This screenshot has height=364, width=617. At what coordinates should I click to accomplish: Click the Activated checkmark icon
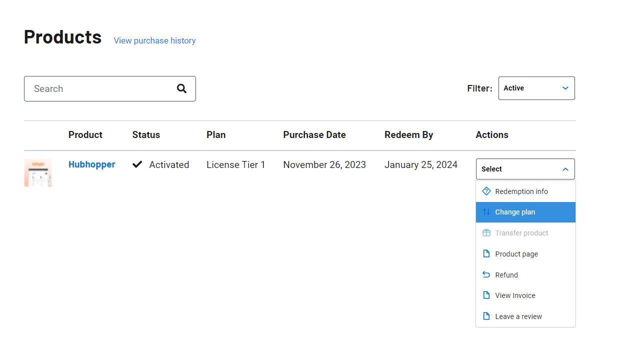(137, 164)
